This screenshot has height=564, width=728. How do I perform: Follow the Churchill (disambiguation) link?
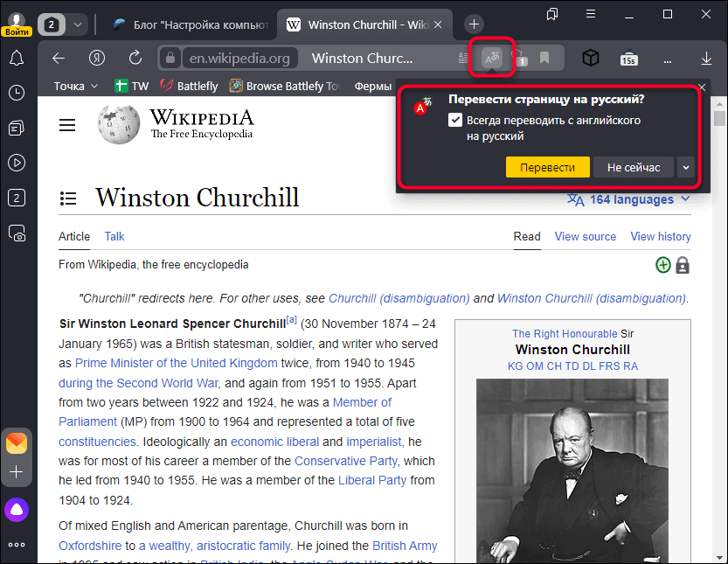399,298
